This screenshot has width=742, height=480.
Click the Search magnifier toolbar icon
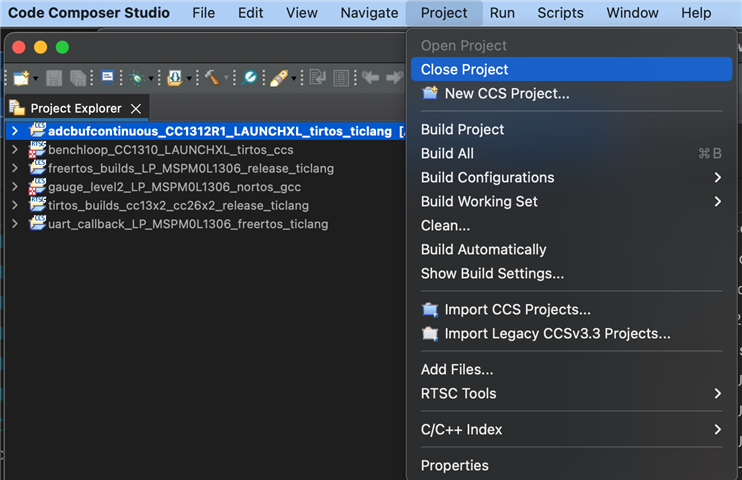point(249,78)
